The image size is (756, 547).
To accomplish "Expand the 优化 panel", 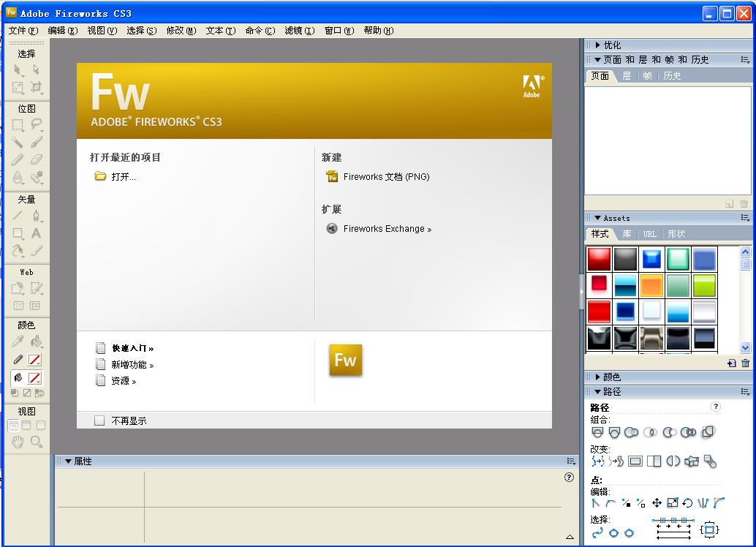I will (x=598, y=45).
